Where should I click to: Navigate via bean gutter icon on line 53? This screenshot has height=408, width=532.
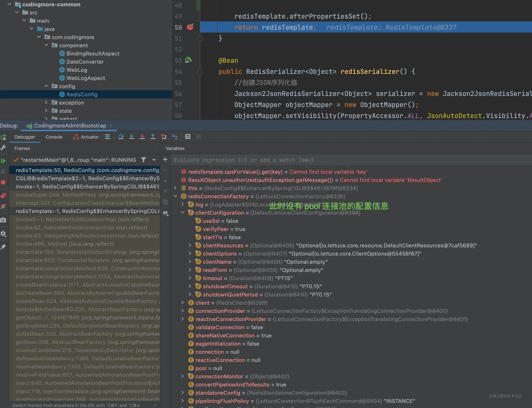[x=188, y=60]
